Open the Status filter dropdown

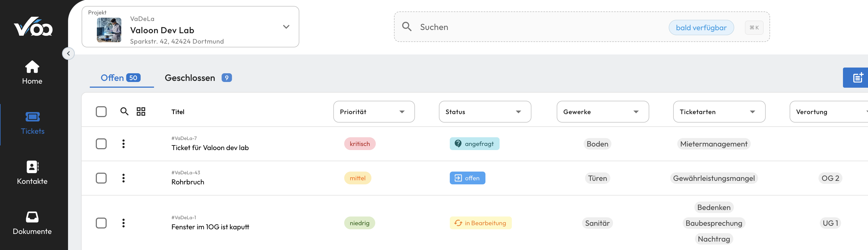click(485, 112)
